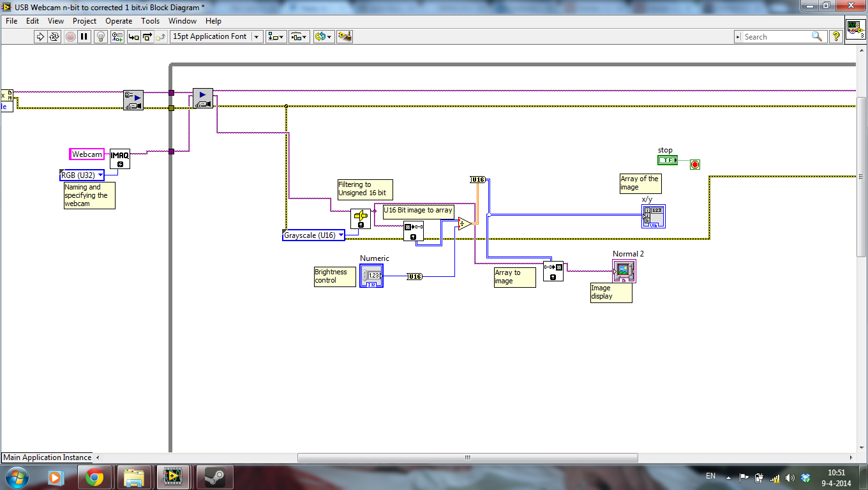The width and height of the screenshot is (868, 490).
Task: Click the Run arrow button
Action: [x=40, y=37]
